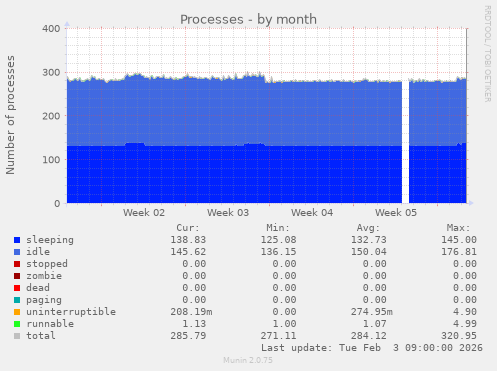Viewport: 497px width, 371px height.
Task: Click runnable minimum value 1.00
Action: pyautogui.click(x=285, y=324)
